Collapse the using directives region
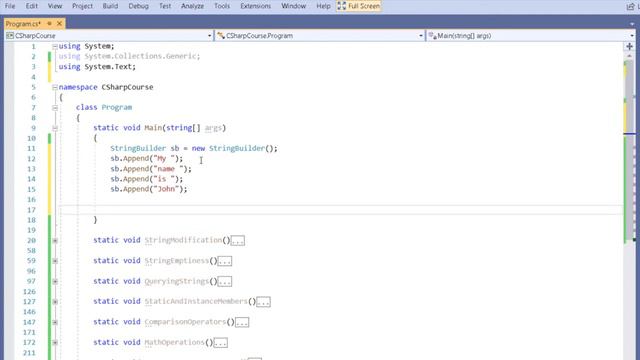 click(55, 47)
